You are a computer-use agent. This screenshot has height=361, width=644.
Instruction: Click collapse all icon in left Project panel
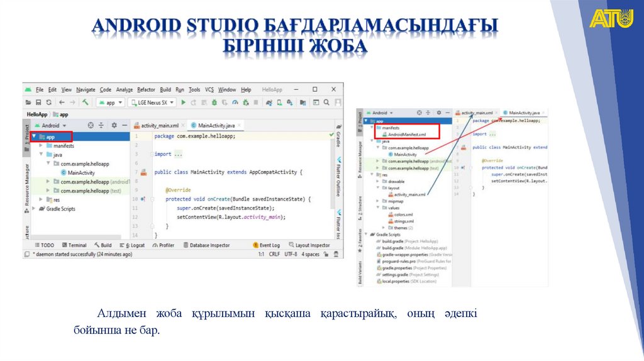[x=101, y=125]
